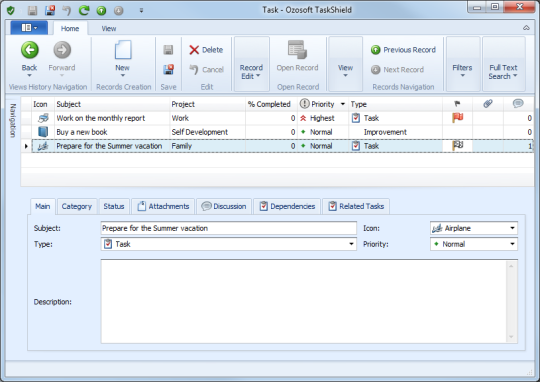
Task: Click checkered flag on Summer vacation row
Action: point(458,145)
